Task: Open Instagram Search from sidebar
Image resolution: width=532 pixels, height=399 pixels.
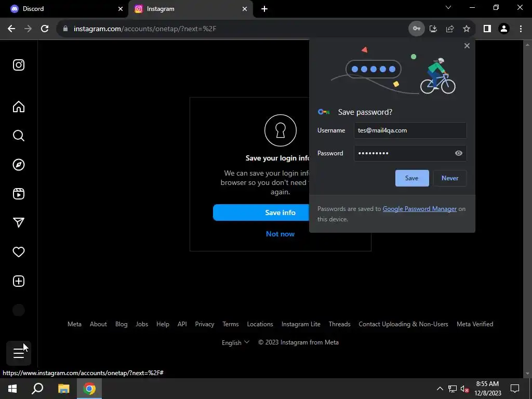Action: (x=19, y=136)
